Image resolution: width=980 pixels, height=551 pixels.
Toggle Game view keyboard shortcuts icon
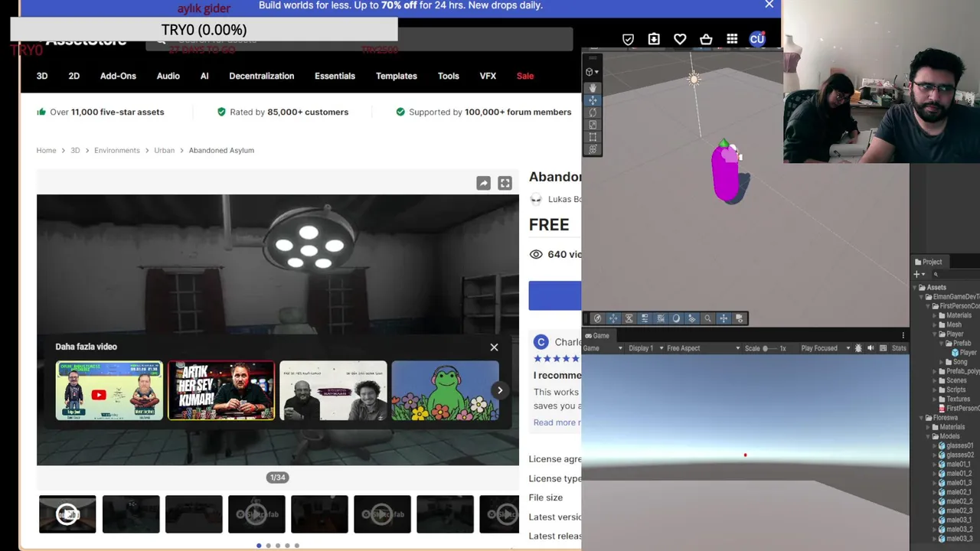click(883, 348)
